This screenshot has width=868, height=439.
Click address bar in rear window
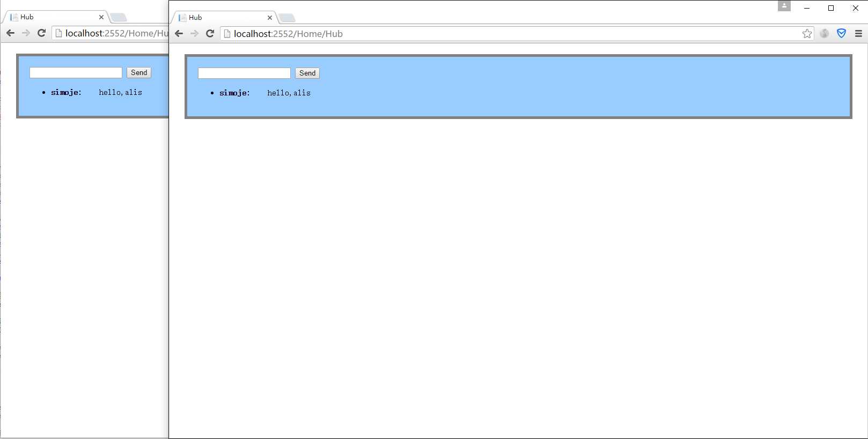coord(111,33)
